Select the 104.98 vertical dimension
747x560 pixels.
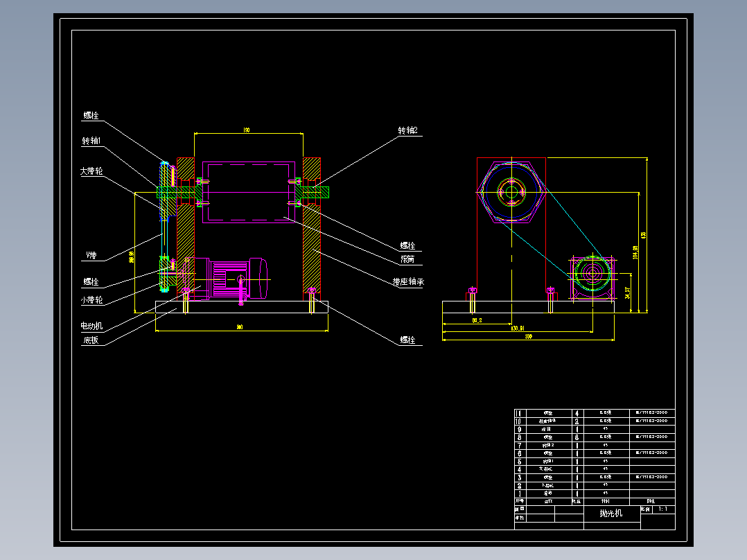(x=635, y=252)
